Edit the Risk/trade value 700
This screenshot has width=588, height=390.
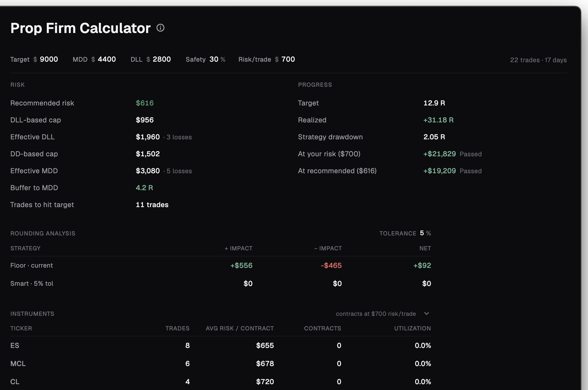(x=288, y=59)
